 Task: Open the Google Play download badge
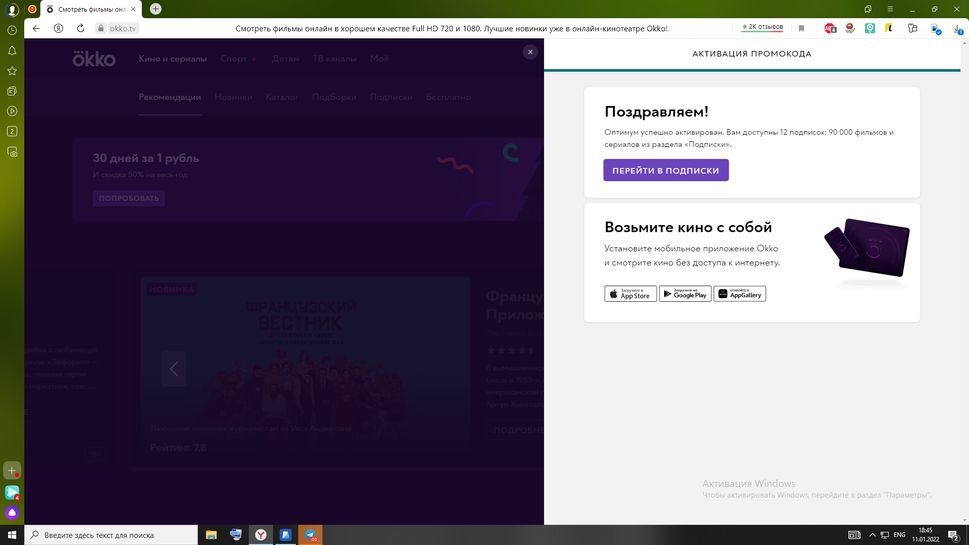[x=685, y=294]
